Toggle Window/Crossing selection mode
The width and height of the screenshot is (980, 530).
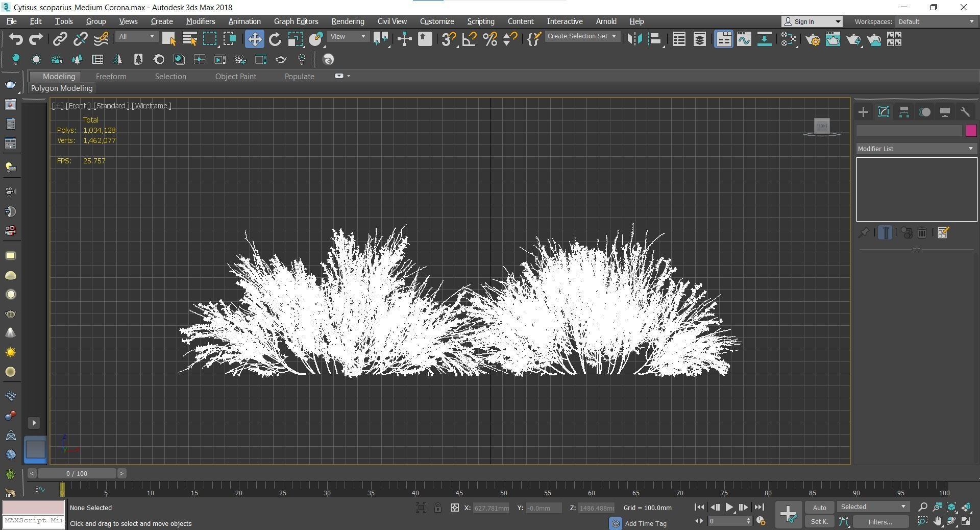[230, 39]
